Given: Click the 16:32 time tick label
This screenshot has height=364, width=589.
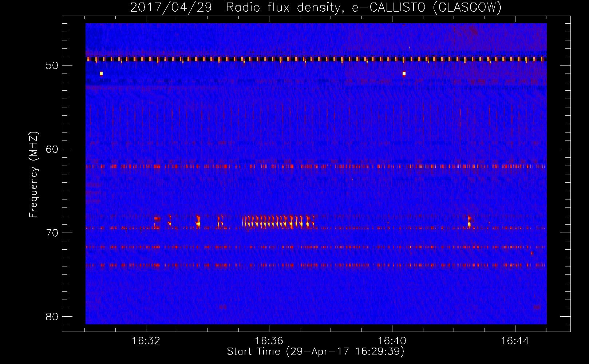Looking at the screenshot, I should [146, 341].
